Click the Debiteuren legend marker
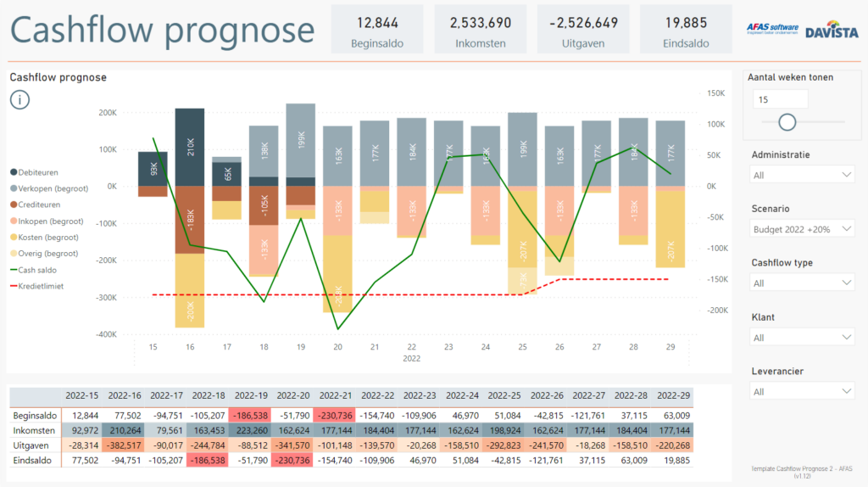This screenshot has width=868, height=487. point(15,172)
